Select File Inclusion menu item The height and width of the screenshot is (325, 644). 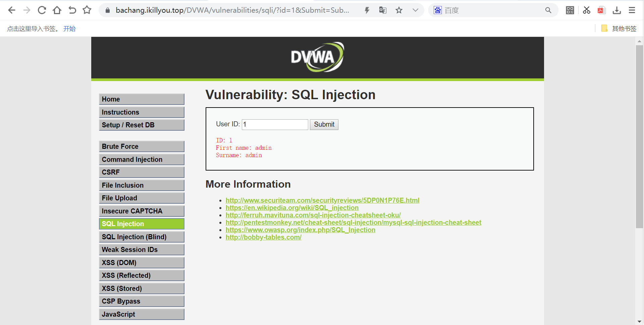142,185
